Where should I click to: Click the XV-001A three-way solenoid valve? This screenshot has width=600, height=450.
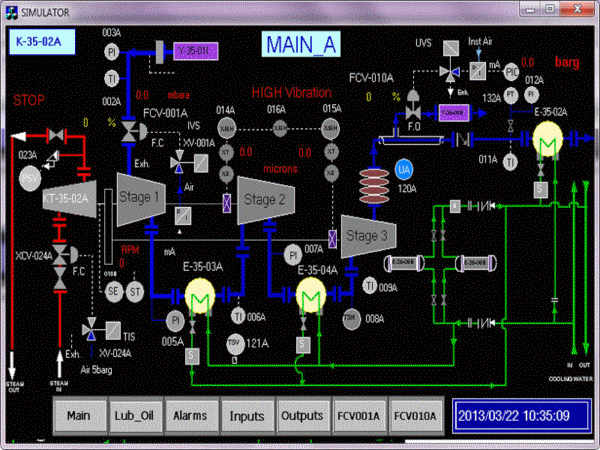179,164
